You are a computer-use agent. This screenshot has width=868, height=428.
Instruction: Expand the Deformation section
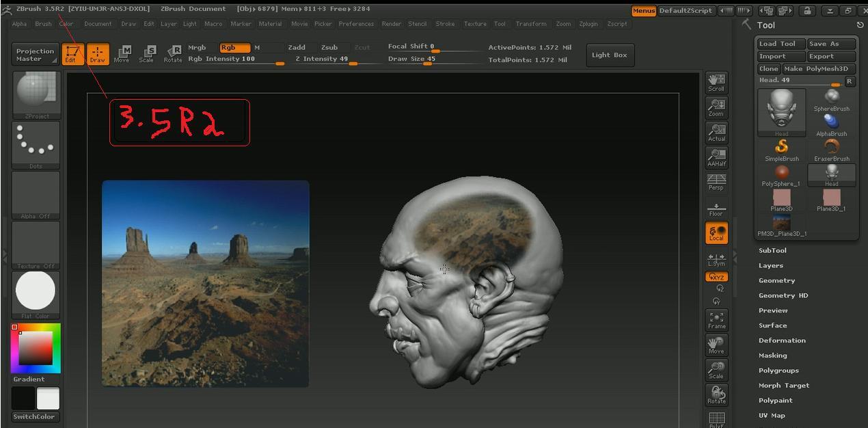tap(782, 340)
